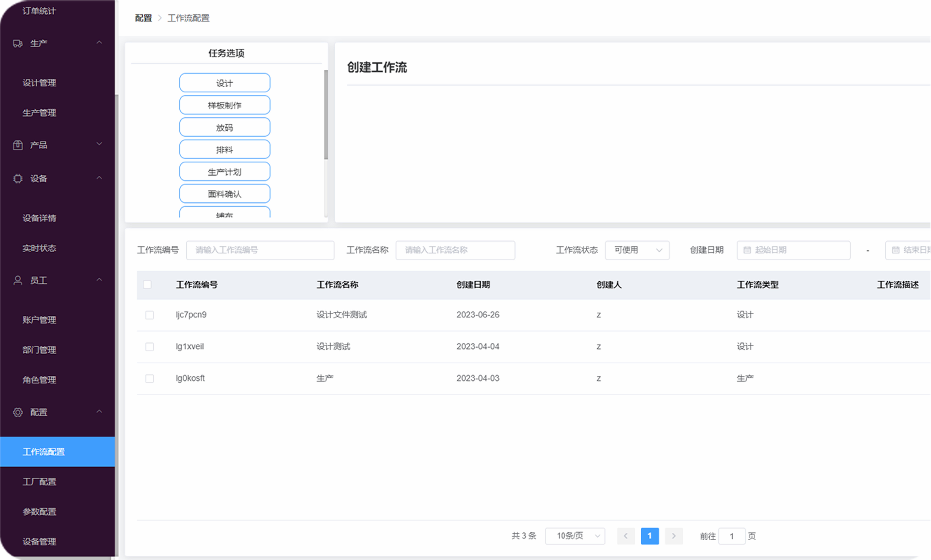Click the breadcrumb separator chevron after 配置
Image resolution: width=931 pixels, height=560 pixels.
coord(160,18)
